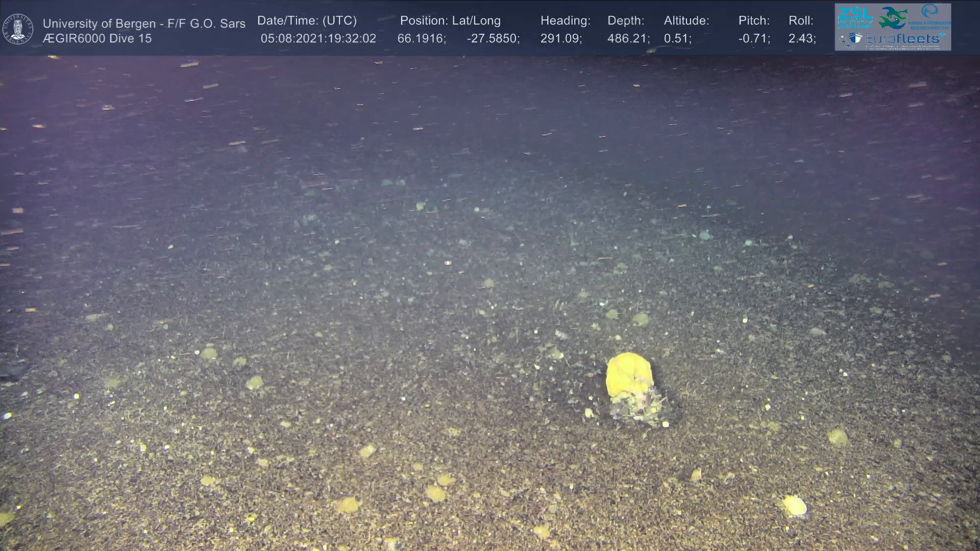This screenshot has width=980, height=551.
Task: Click the Heading value 291.09
Action: click(560, 39)
